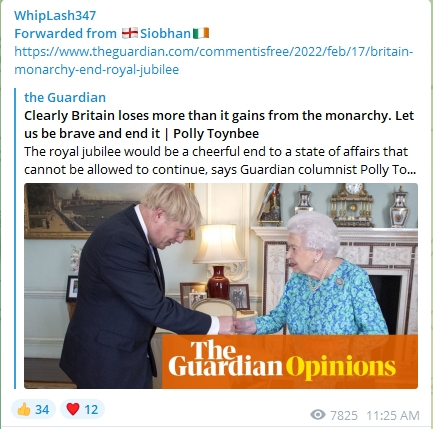This screenshot has height=429, width=433.
Task: Open the article preview photo
Action: [x=221, y=286]
